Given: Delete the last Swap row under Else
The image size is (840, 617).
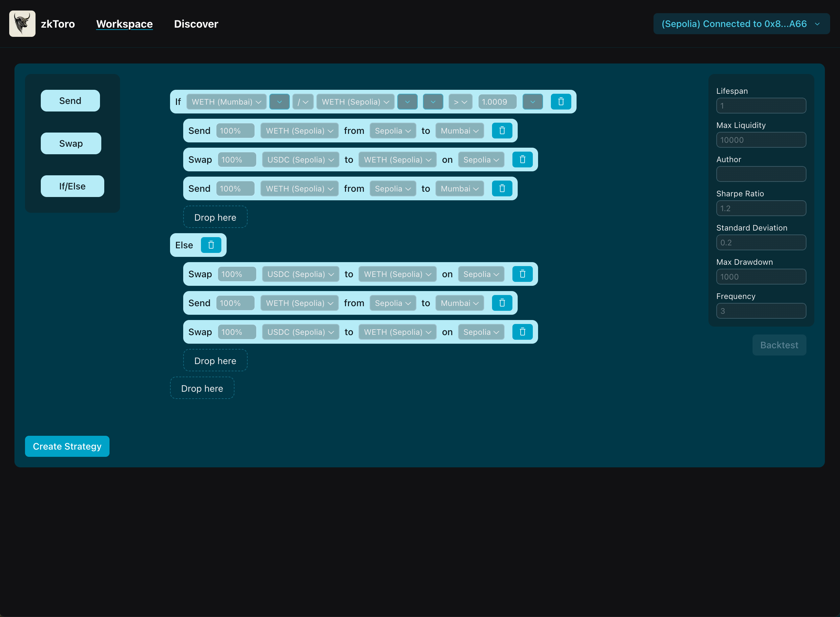Looking at the screenshot, I should (522, 332).
